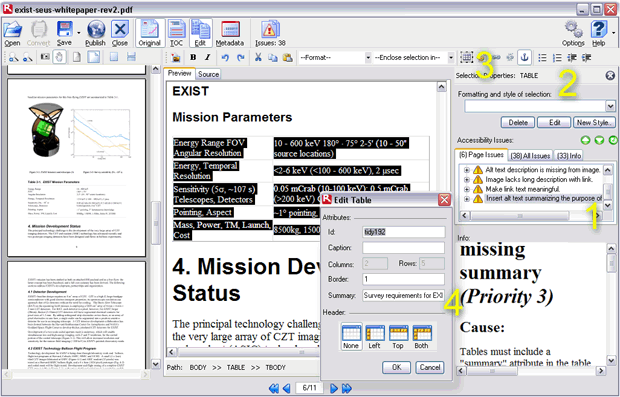
Task: Open the Save button dropdown arrow
Action: tap(78, 34)
